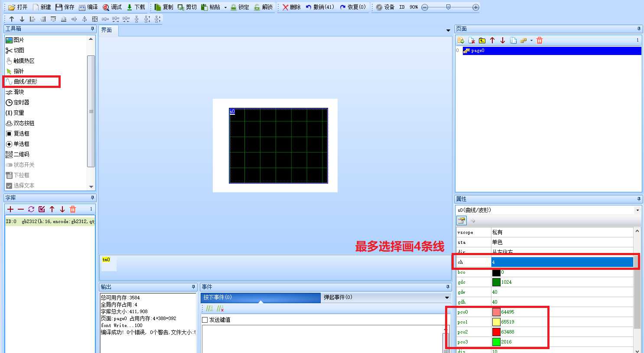Screen dimensions: 644x353
Task: Toggle the 发送键值 checkbox
Action: pyautogui.click(x=205, y=320)
